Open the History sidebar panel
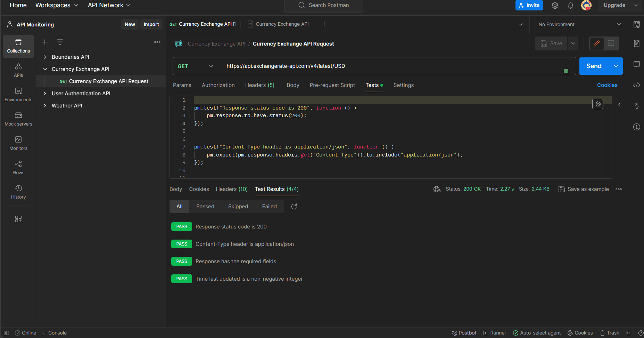 18,192
